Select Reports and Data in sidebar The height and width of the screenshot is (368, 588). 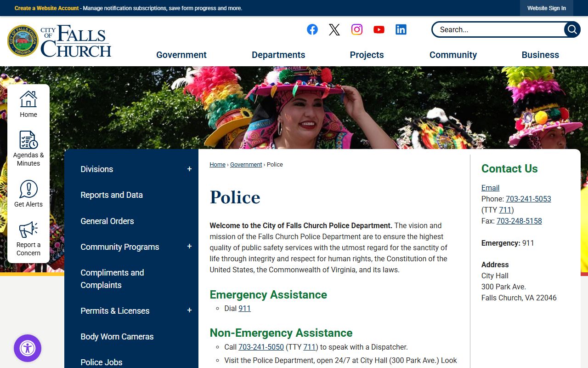point(112,195)
